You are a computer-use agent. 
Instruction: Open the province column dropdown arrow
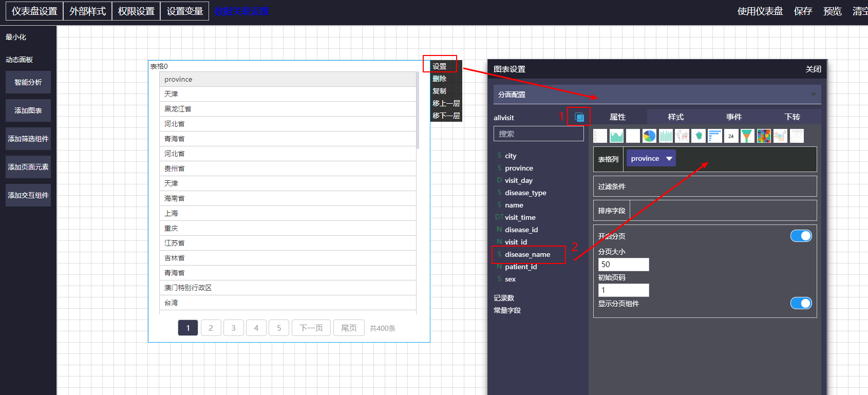coord(669,159)
